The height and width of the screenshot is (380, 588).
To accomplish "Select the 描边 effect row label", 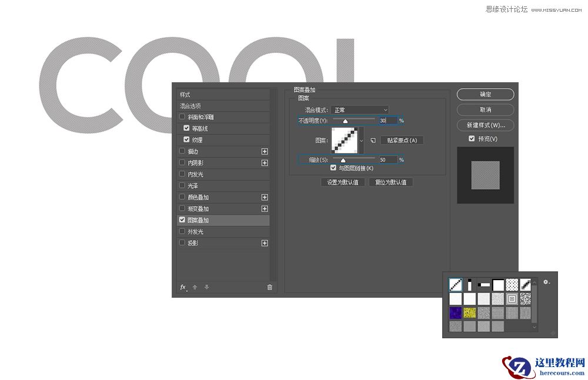I will pos(193,152).
